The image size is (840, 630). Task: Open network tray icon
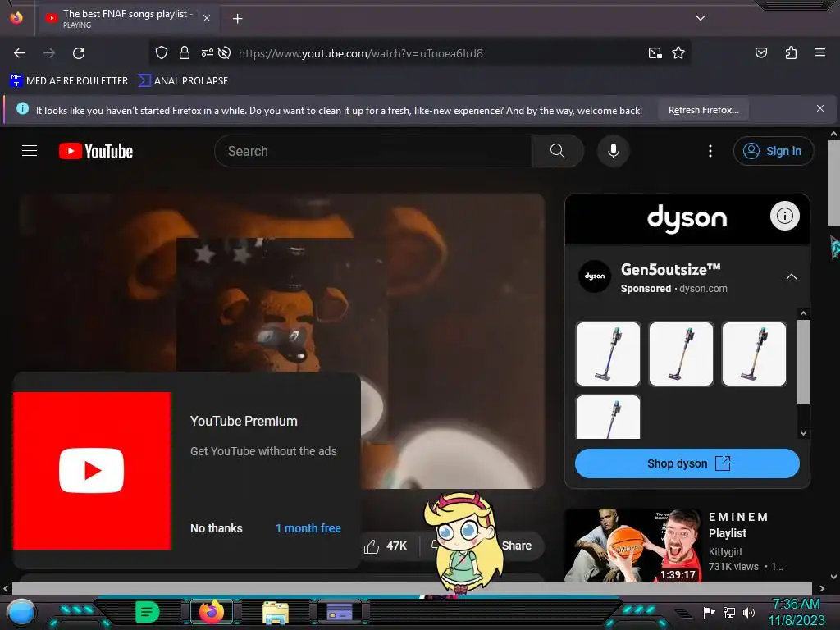729,612
